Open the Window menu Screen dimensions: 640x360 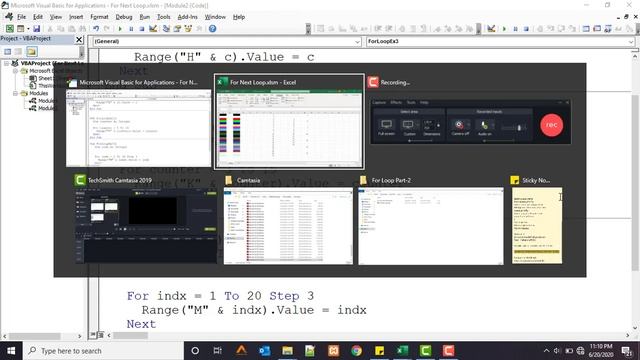[x=215, y=17]
